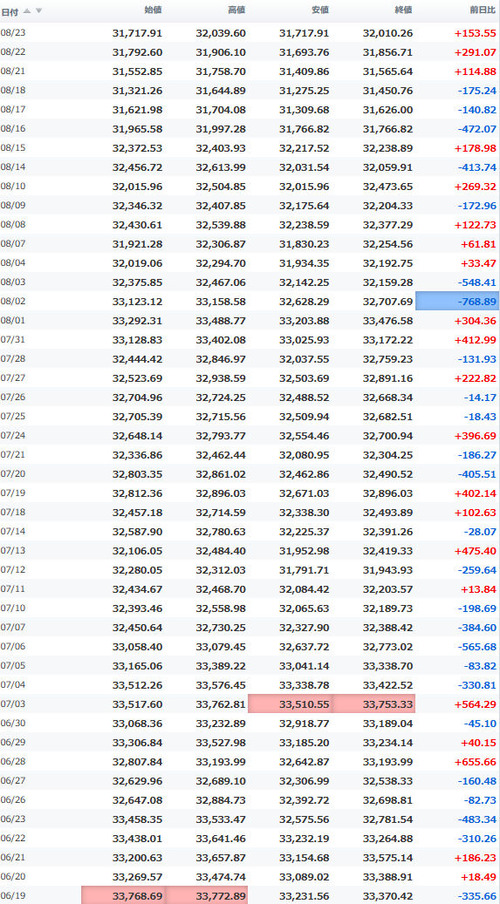500x904 pixels.
Task: Click the 終値 column header
Action: 404,10
